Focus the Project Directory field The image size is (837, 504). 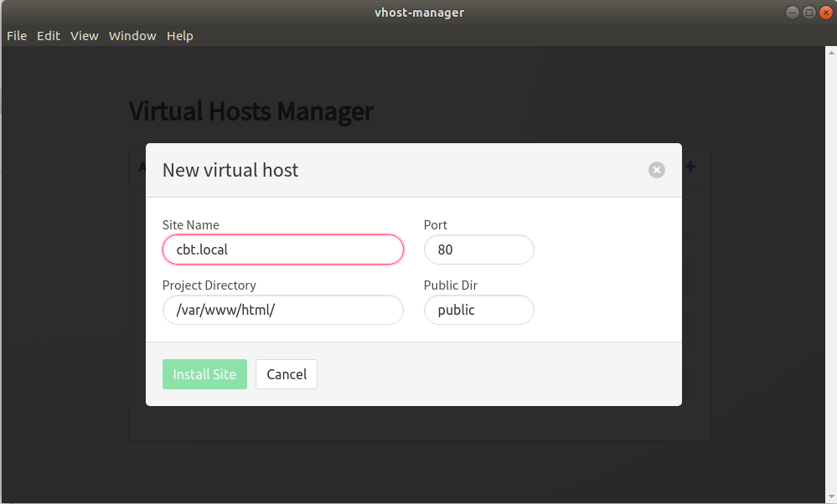click(283, 310)
